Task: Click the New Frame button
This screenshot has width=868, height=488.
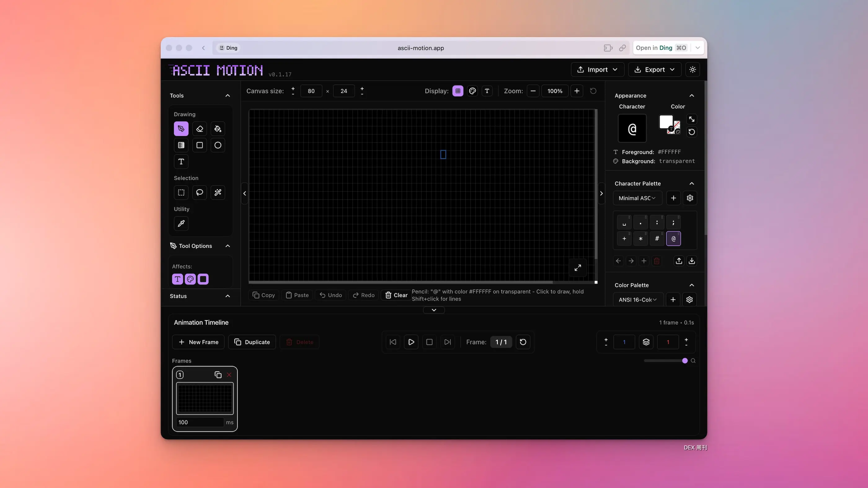Action: click(x=198, y=342)
